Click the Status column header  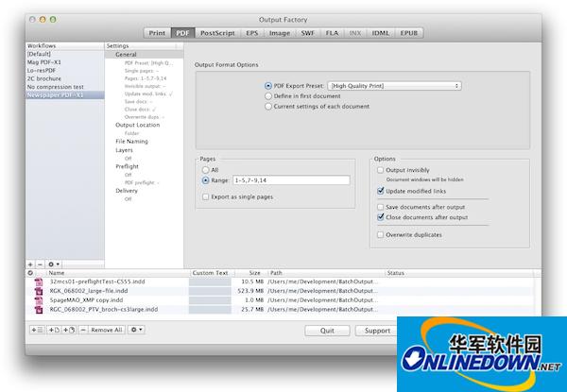click(459, 273)
